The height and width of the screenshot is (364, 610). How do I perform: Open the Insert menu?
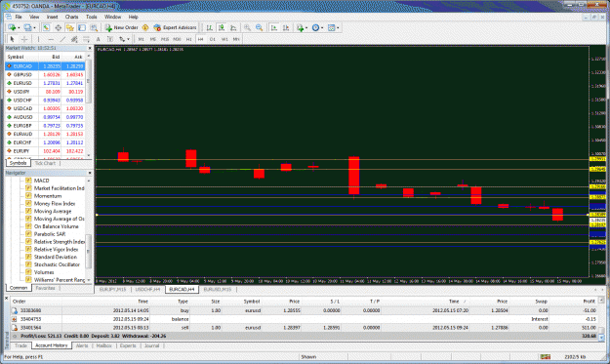tap(52, 17)
